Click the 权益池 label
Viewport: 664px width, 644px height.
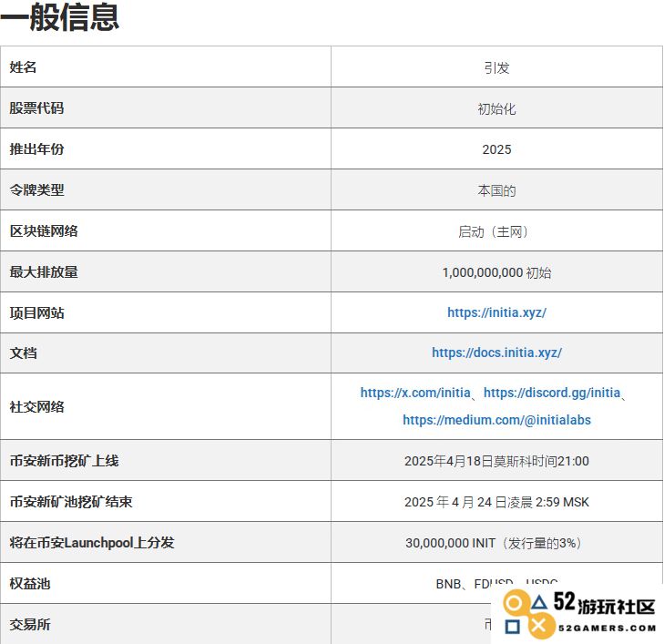pyautogui.click(x=30, y=584)
